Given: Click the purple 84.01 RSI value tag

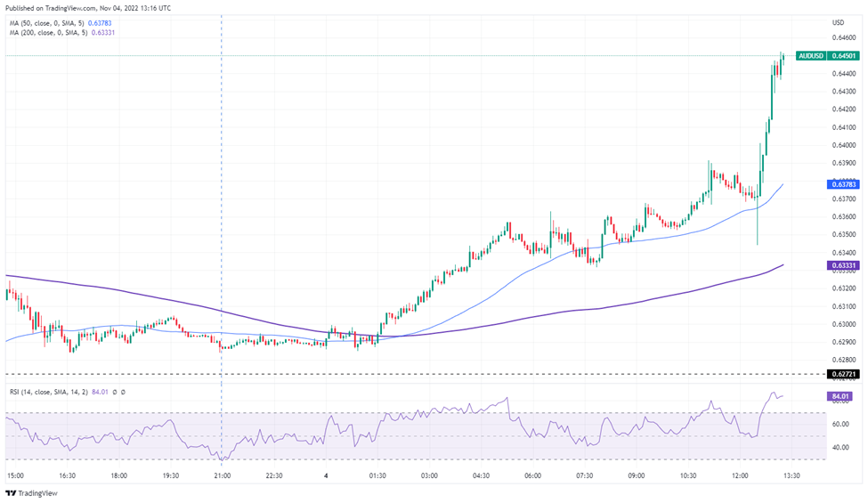Looking at the screenshot, I should (841, 395).
